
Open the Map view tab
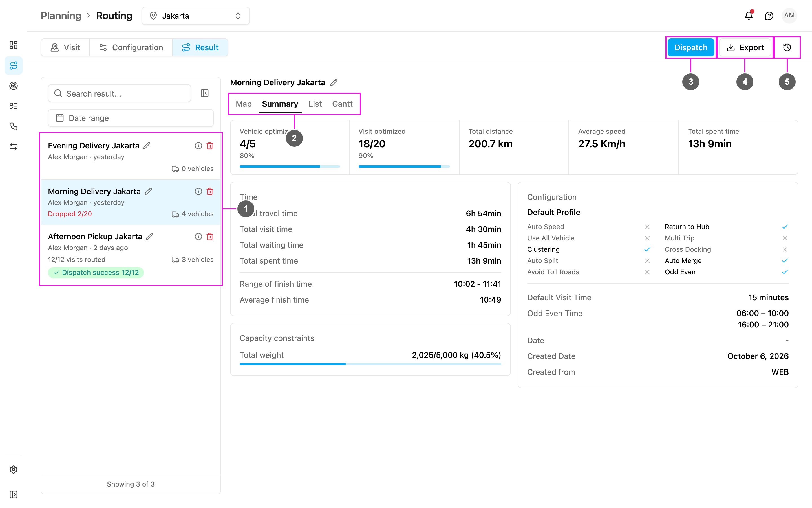[244, 104]
